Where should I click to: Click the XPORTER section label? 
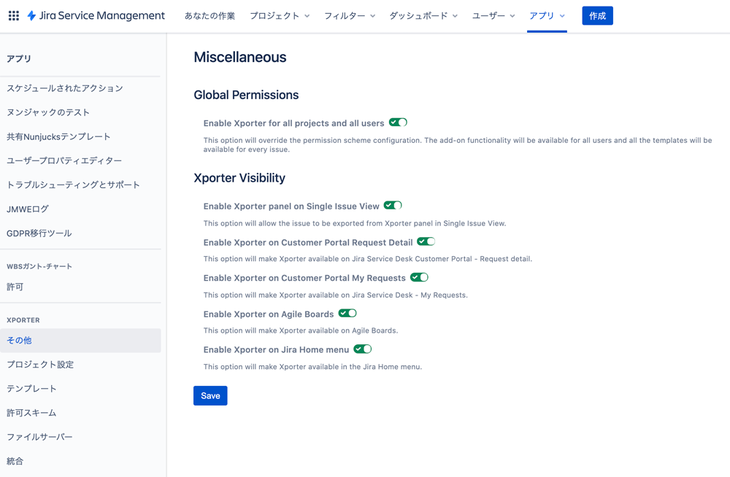point(23,320)
